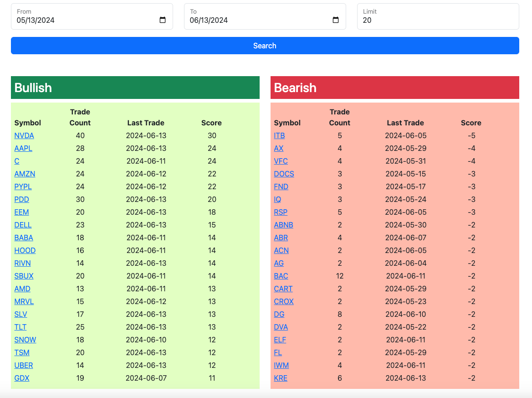
Task: Open the IWM bearish symbol link
Action: tap(281, 365)
